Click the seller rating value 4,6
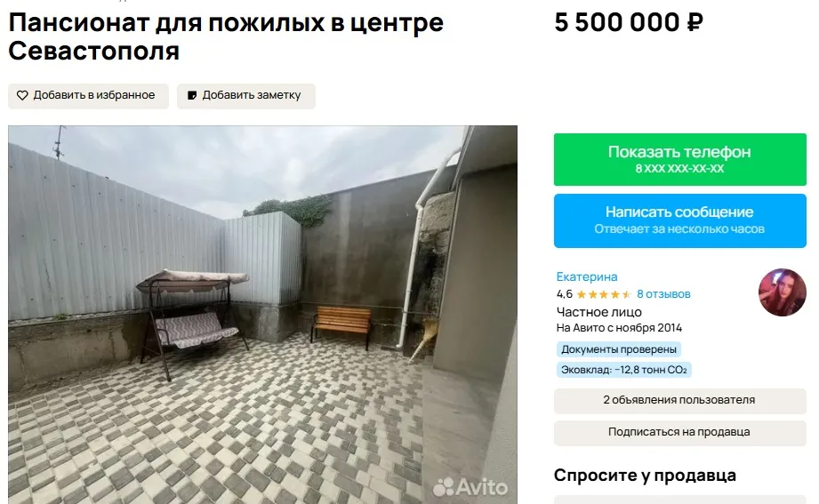This screenshot has width=819, height=504. (x=564, y=294)
